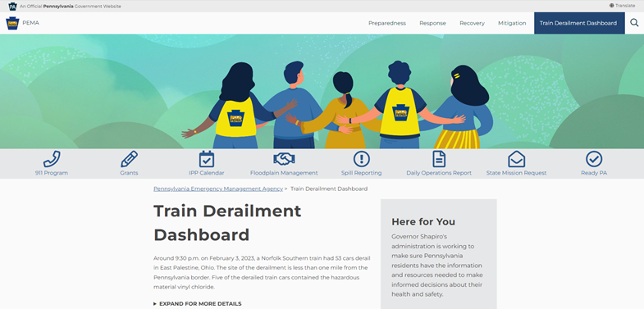Open the Recovery menu
The image size is (644, 309).
coord(472,23)
